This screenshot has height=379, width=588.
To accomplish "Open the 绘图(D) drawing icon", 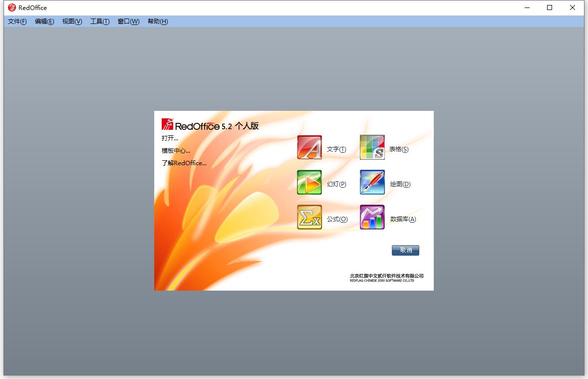I will coord(372,182).
